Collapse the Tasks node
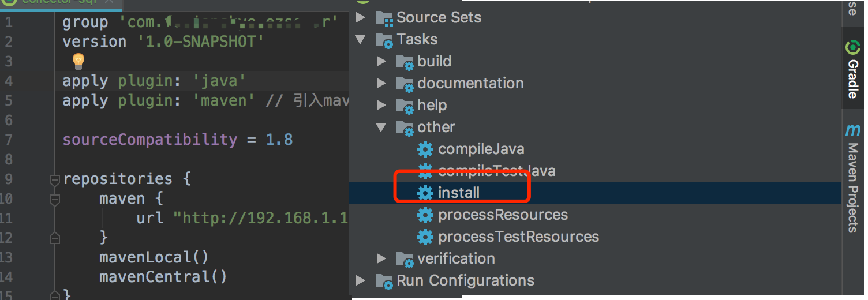Image resolution: width=868 pixels, height=300 pixels. coord(361,40)
